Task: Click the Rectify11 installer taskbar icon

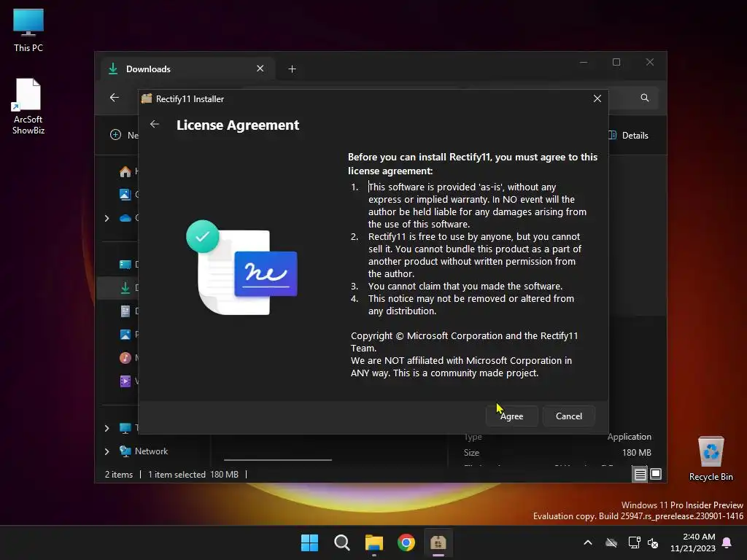Action: 438,542
